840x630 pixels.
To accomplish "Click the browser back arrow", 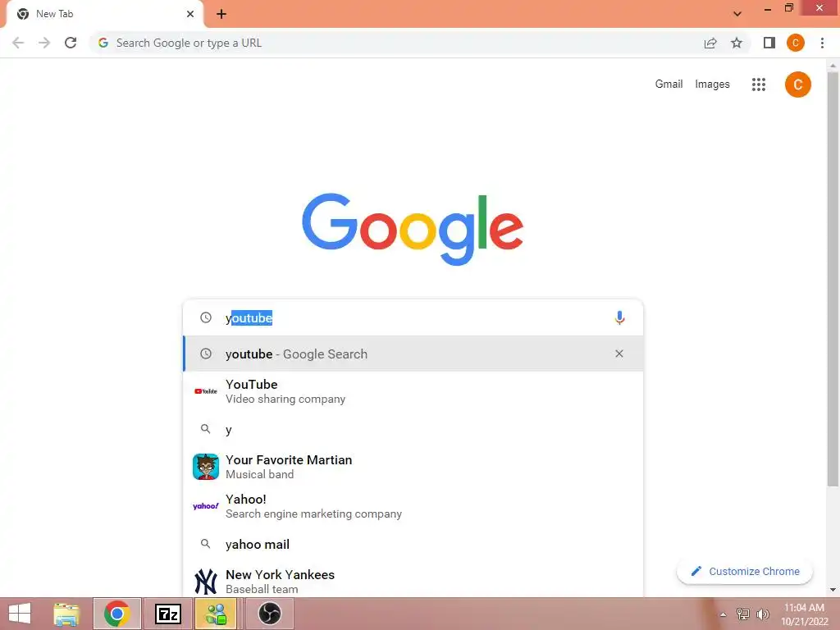I will tap(18, 43).
